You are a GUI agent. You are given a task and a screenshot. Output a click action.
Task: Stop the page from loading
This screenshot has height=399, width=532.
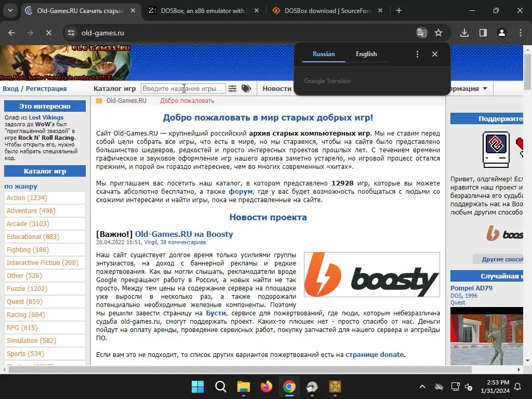[48, 33]
